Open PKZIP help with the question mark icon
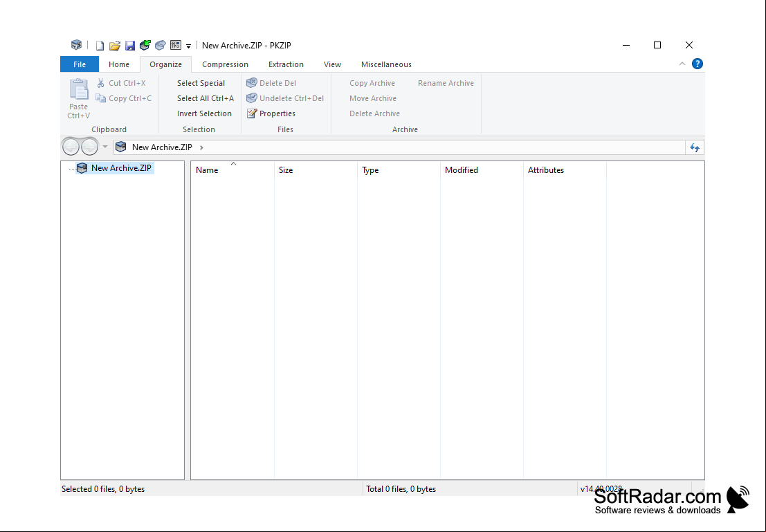Screen dimensions: 766x532 click(x=697, y=64)
